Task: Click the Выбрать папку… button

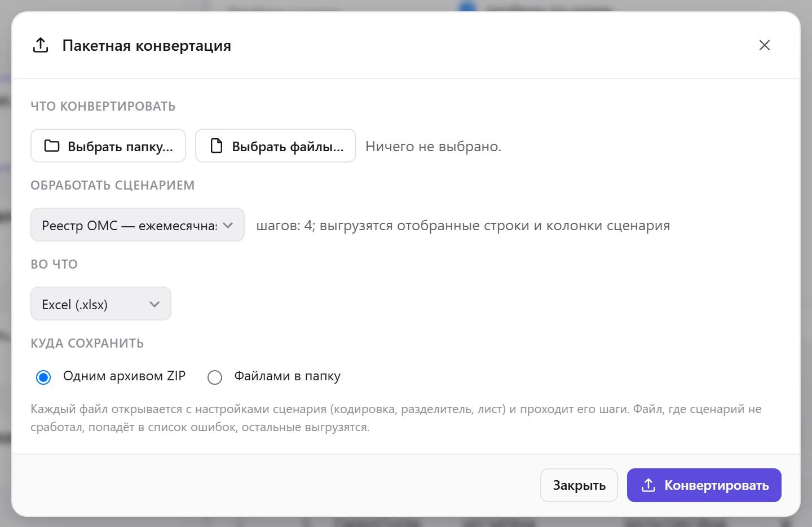Action: pos(108,146)
